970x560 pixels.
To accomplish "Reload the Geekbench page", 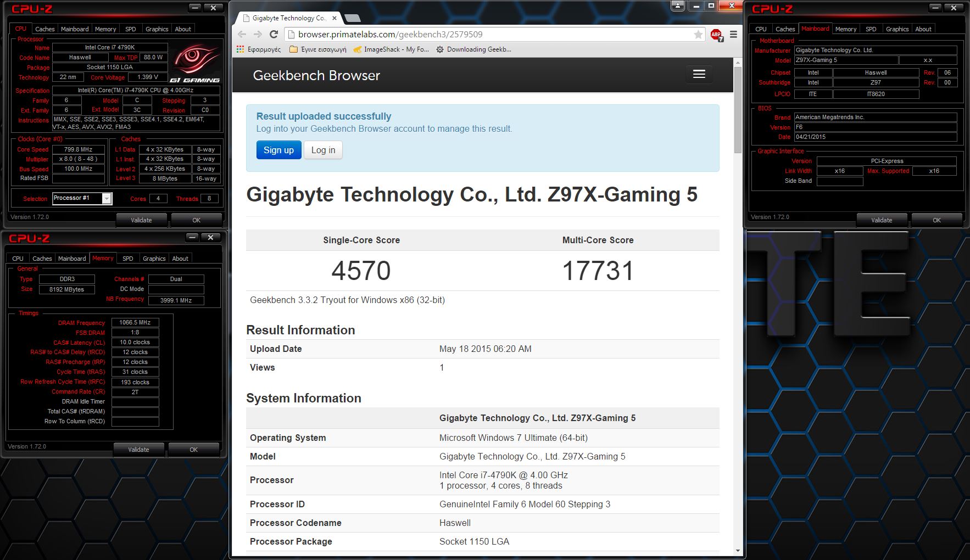I will click(274, 34).
